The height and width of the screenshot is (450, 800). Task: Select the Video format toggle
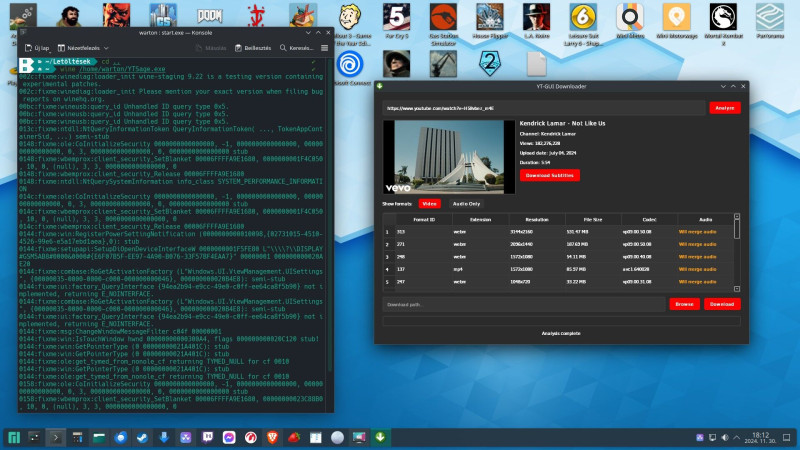tap(429, 204)
